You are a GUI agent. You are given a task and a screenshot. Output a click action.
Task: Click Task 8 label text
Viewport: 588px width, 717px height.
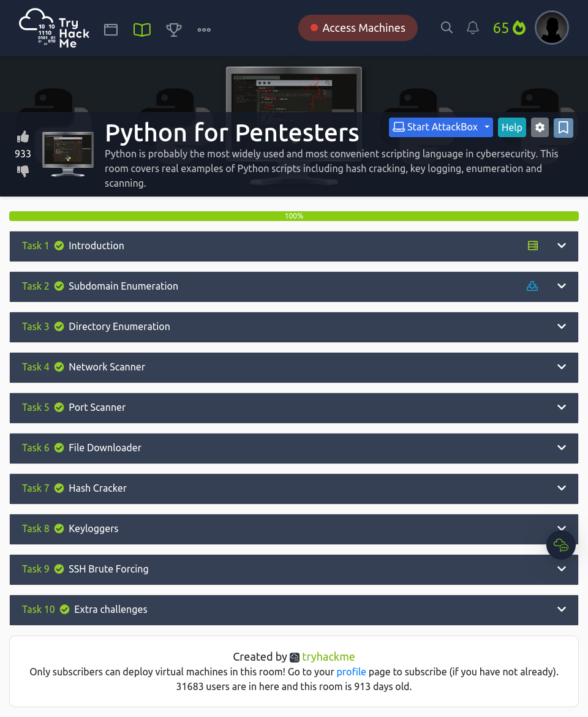(x=36, y=528)
